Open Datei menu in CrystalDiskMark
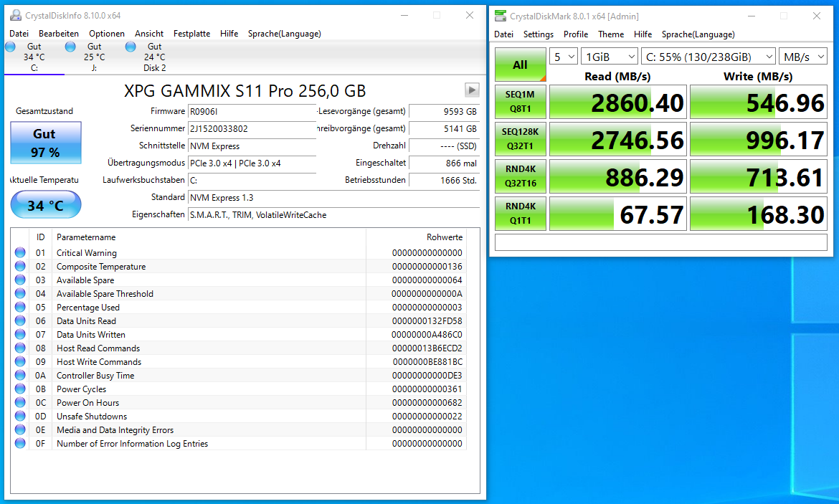Screen dimensions: 839x504 click(x=503, y=34)
